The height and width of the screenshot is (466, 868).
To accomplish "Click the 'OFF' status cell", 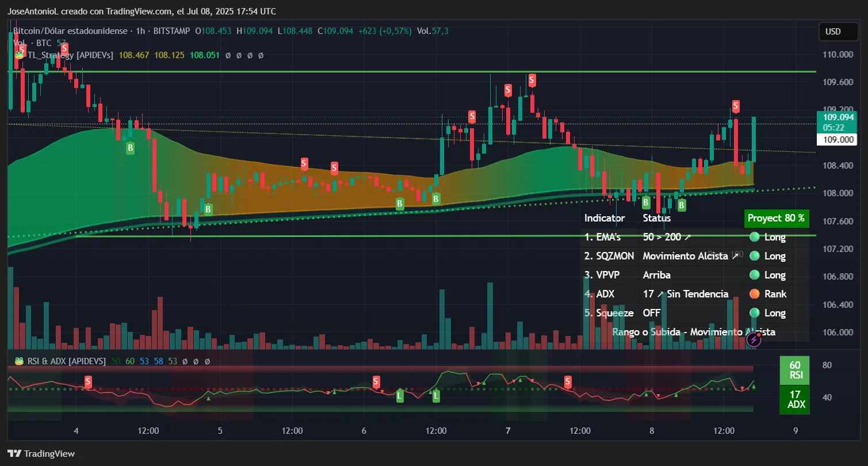I will (652, 313).
